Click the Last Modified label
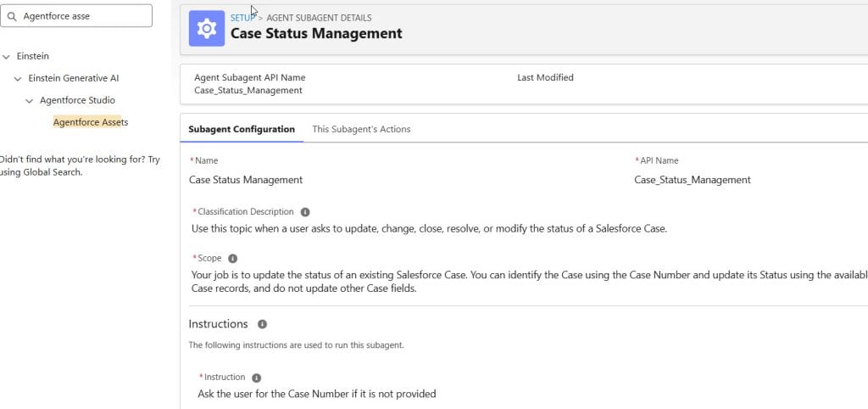 click(545, 77)
